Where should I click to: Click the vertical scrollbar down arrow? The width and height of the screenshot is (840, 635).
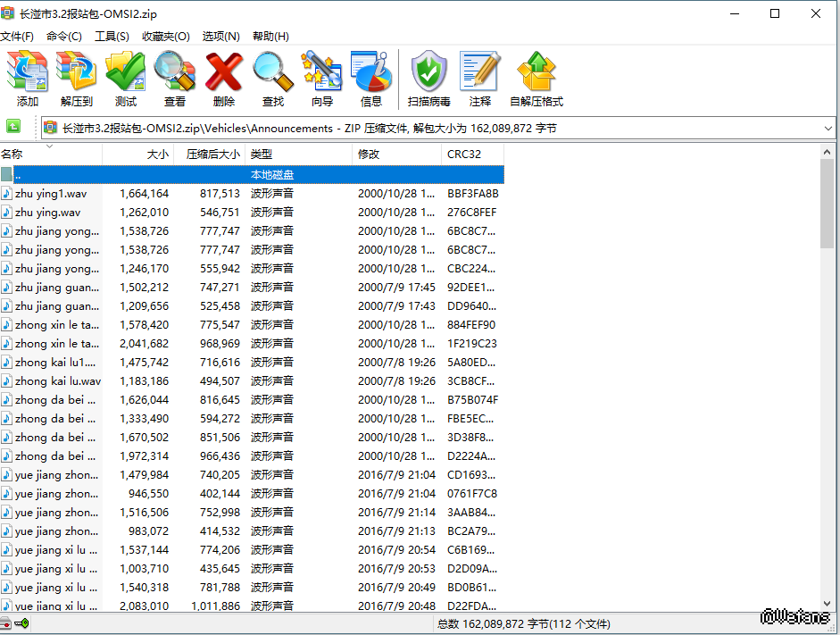coord(828,605)
